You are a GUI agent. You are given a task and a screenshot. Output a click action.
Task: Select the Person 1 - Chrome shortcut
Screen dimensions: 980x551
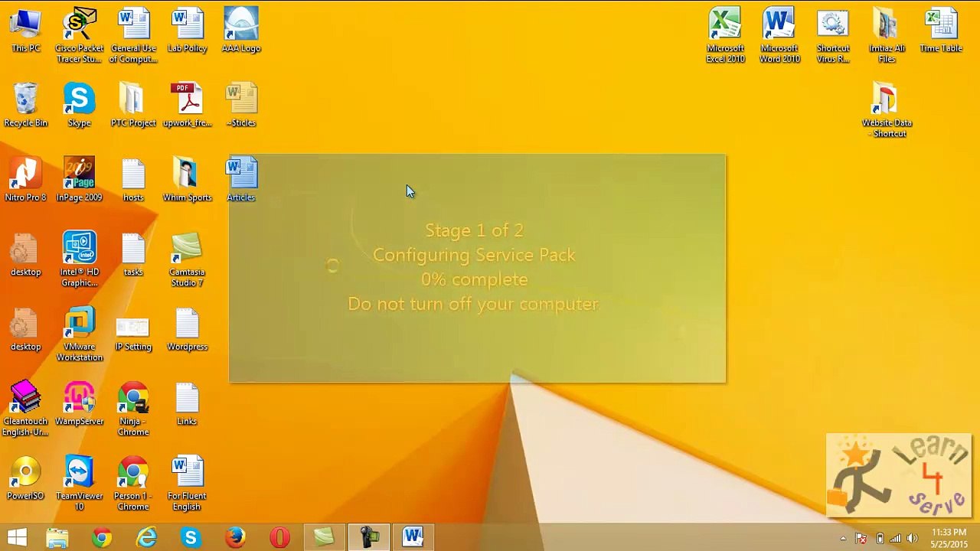(x=133, y=484)
